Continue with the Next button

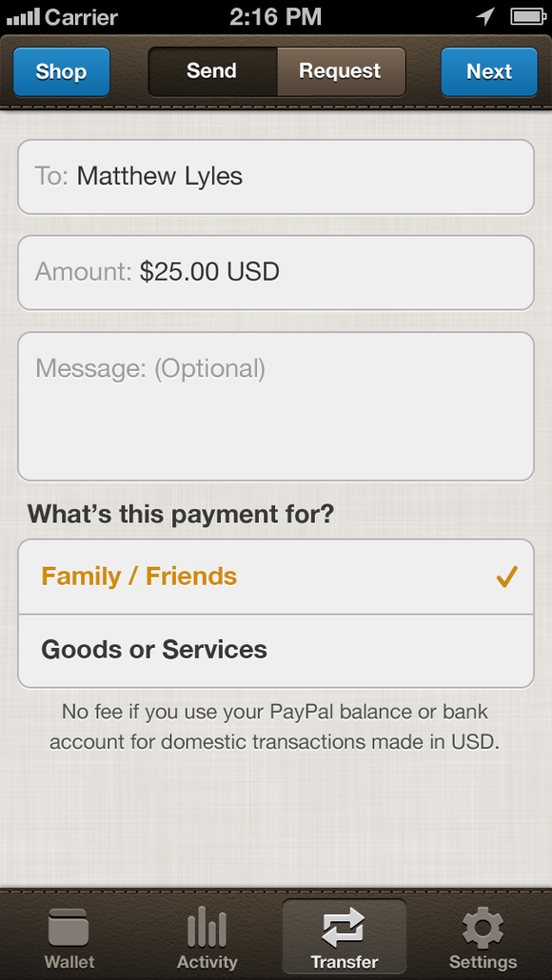pyautogui.click(x=489, y=72)
